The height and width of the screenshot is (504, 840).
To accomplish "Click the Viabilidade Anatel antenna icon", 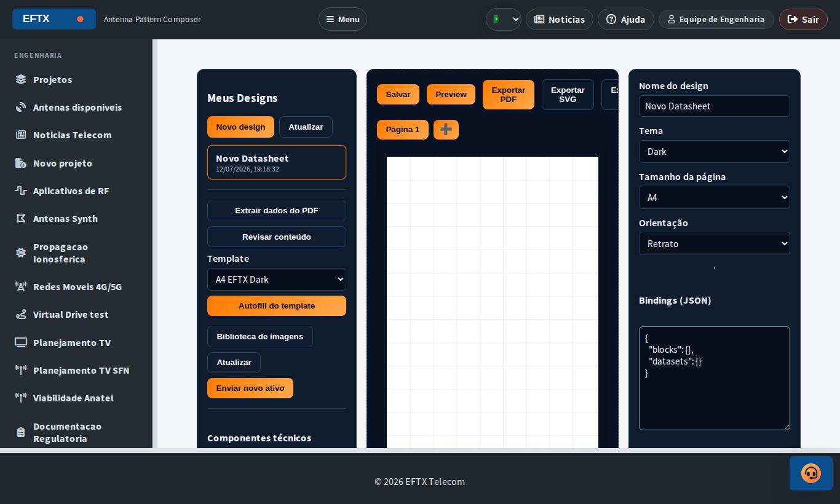I will (21, 398).
